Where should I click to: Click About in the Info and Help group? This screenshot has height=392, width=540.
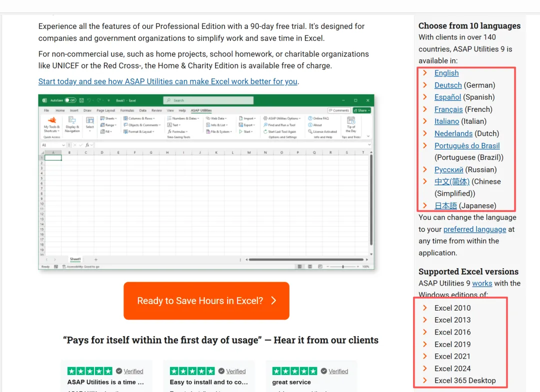(315, 125)
